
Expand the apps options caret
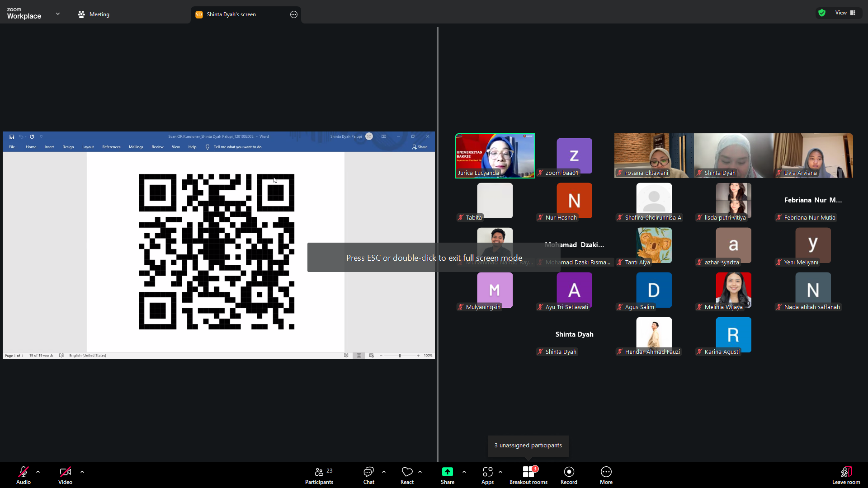pyautogui.click(x=500, y=472)
